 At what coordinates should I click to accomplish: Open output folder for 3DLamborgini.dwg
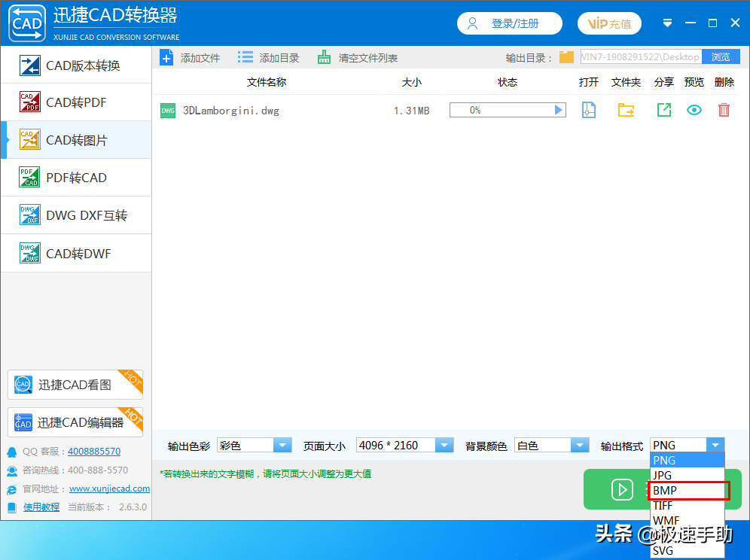pos(626,110)
